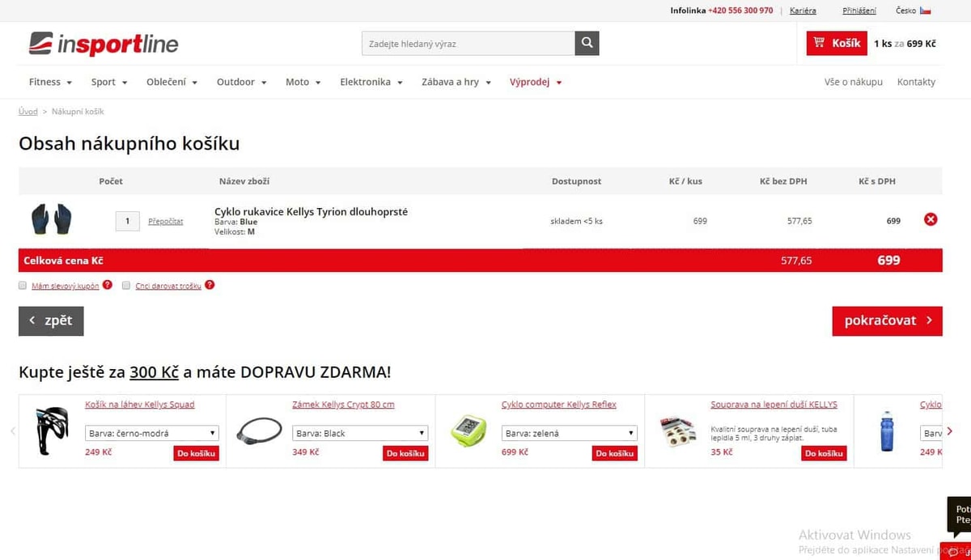Click the skladem <5 ks availability text
Viewport: 971px width, 560px height.
576,220
